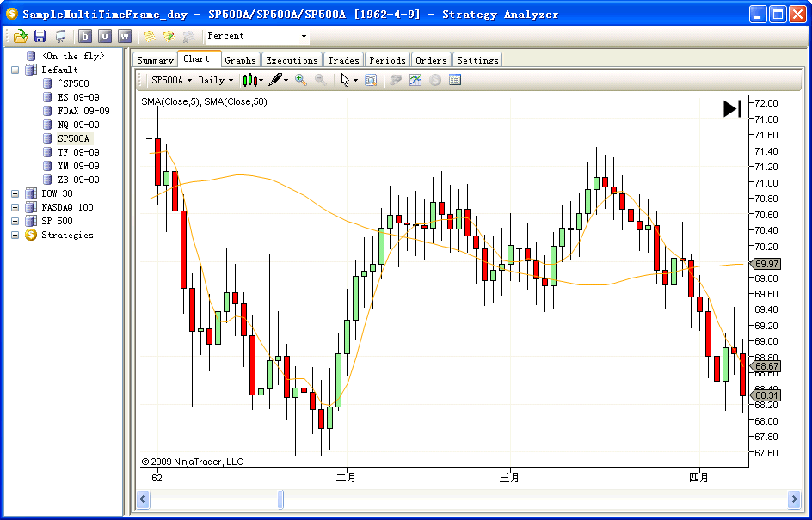Jump to latest bar with skip-forward arrow

732,108
